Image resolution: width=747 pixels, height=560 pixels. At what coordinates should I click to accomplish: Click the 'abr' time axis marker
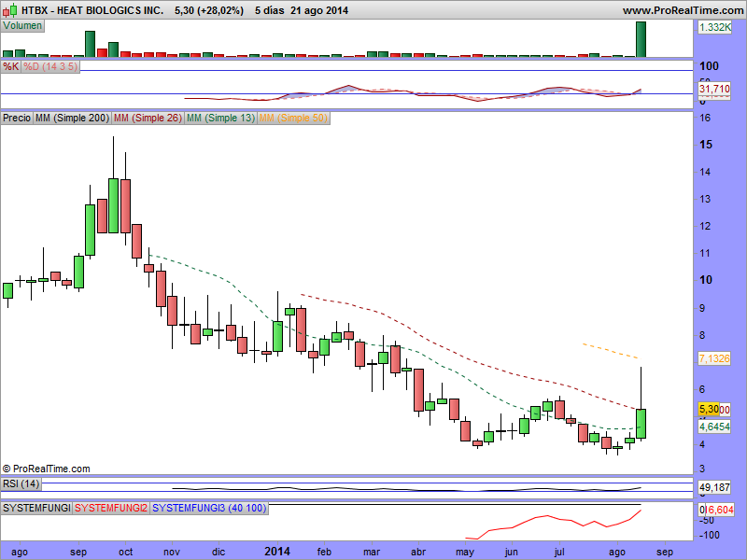(x=418, y=552)
